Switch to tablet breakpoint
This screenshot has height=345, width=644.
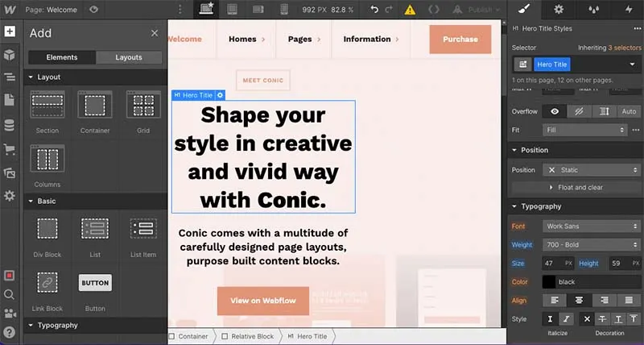(232, 10)
